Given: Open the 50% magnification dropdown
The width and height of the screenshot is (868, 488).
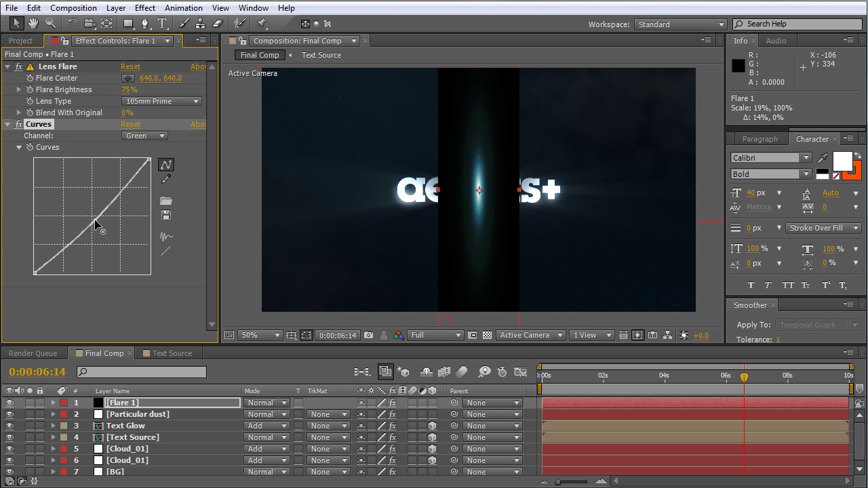Looking at the screenshot, I should (260, 335).
